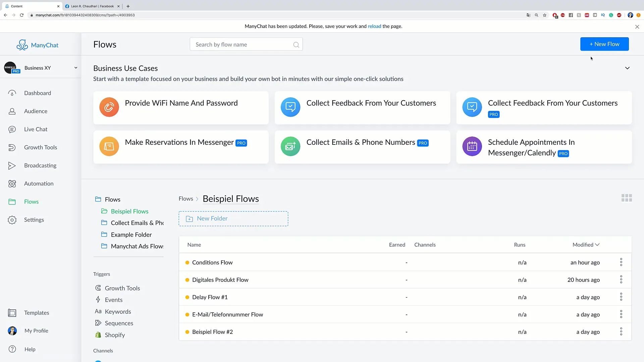Screen dimensions: 644x362
Task: Switch to the Leon R. Chaudhari Facebook tab
Action: click(92, 6)
